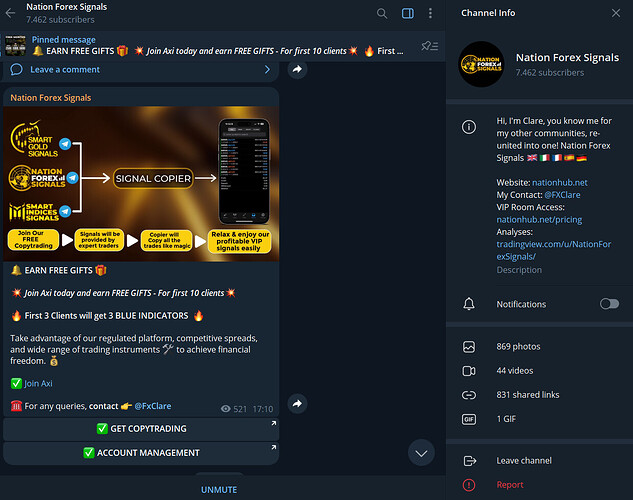The width and height of the screenshot is (633, 500).
Task: Click the external-link arrow on ACCOUNT MANAGEMENT
Action: pos(274,448)
